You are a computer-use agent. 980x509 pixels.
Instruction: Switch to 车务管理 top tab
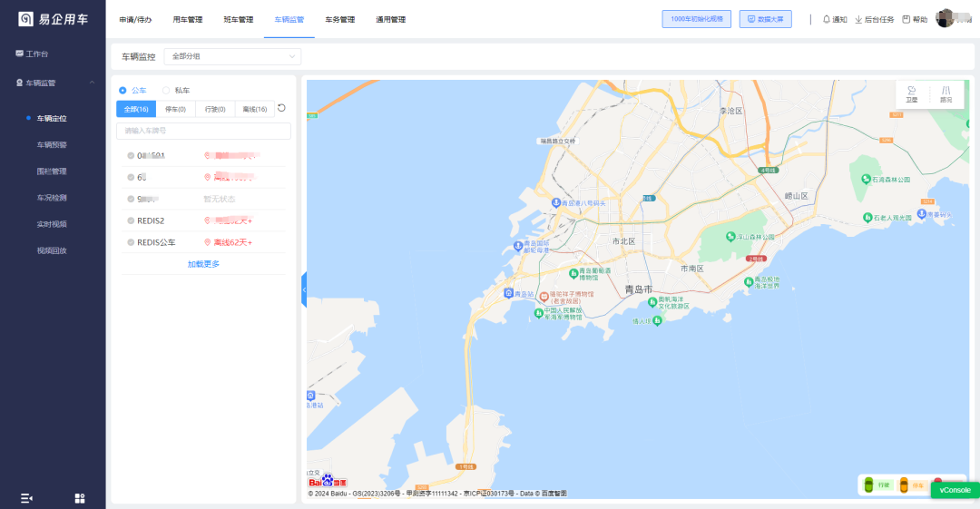[x=340, y=19]
